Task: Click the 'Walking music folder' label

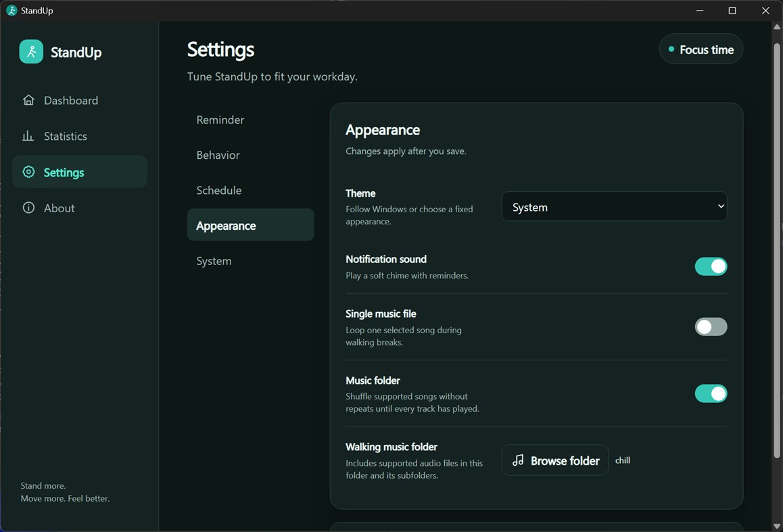Action: click(391, 447)
